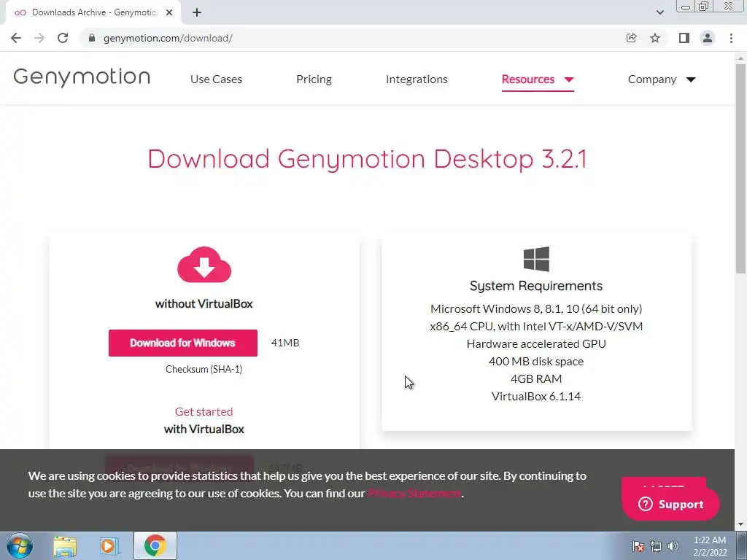This screenshot has width=747, height=560.
Task: Bookmark this page with the star
Action: (x=655, y=38)
